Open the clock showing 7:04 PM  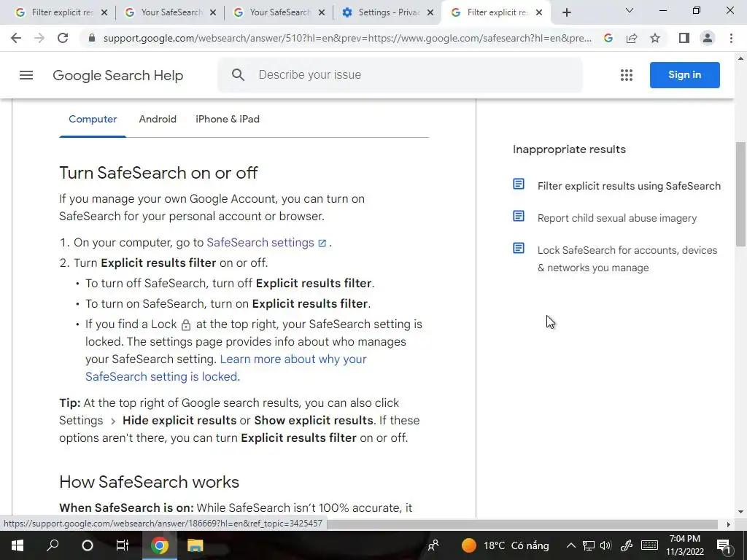pos(684,545)
